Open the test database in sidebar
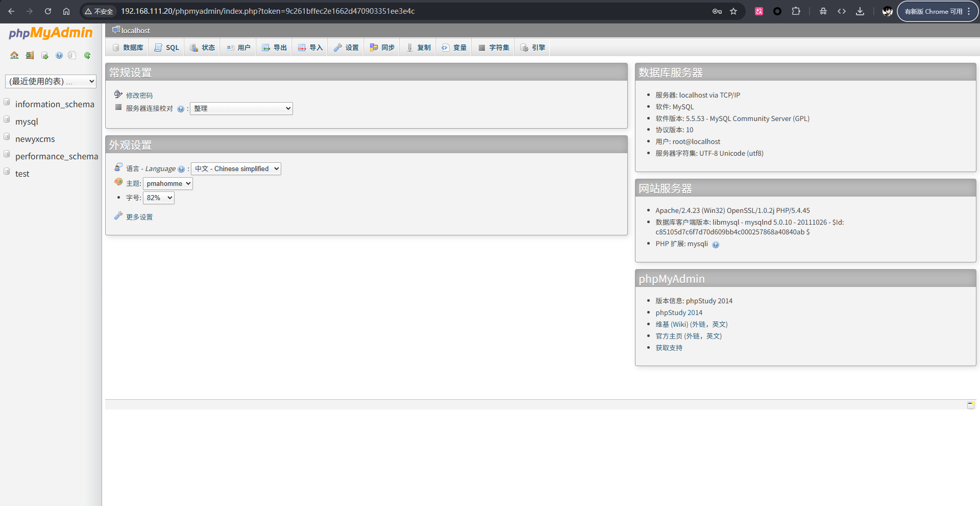The height and width of the screenshot is (506, 980). (x=22, y=174)
